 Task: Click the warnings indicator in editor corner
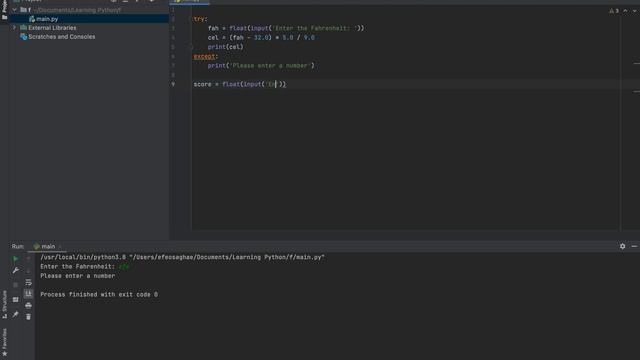click(614, 11)
